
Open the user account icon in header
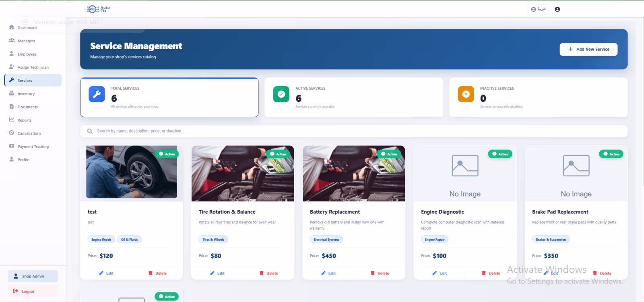[557, 9]
